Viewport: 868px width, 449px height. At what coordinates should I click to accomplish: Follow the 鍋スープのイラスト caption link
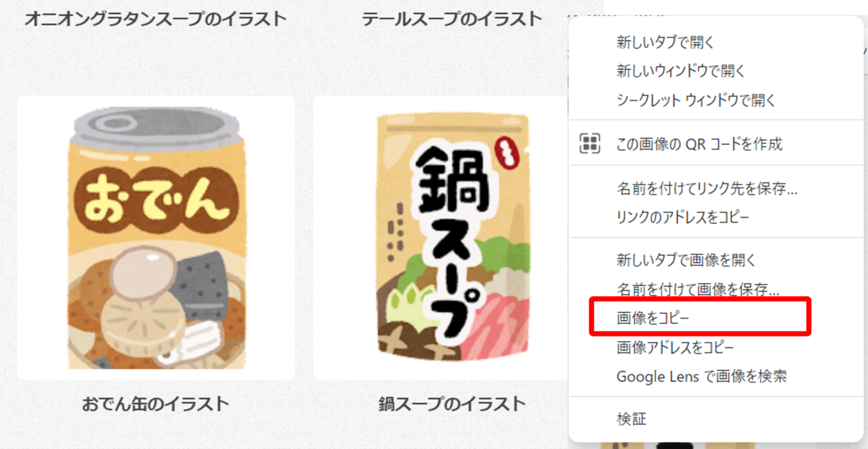pos(452,404)
